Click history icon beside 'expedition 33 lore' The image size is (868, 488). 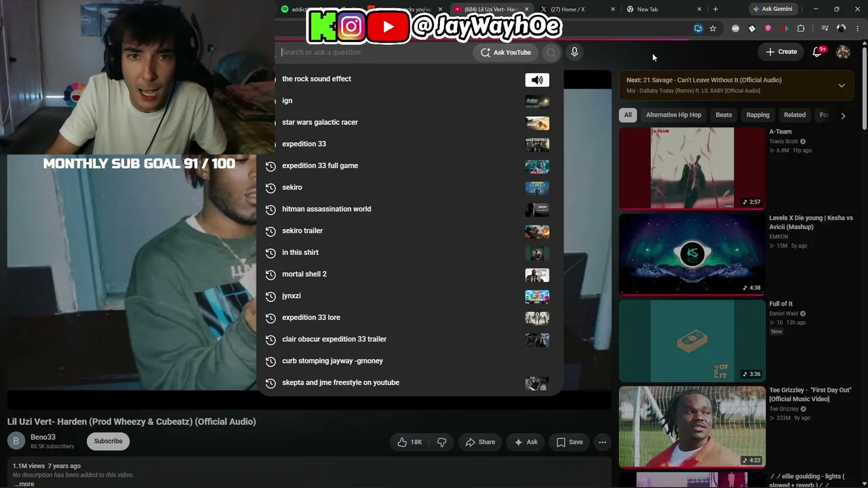[x=271, y=318]
